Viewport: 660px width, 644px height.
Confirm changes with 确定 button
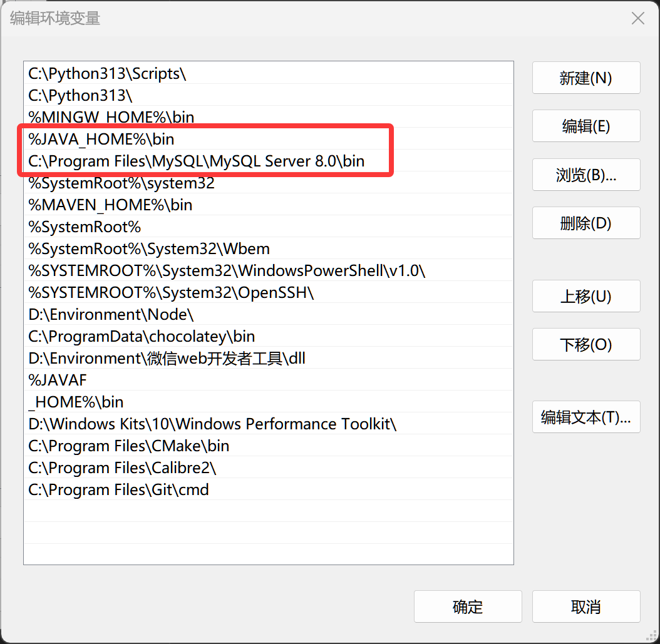click(x=468, y=606)
